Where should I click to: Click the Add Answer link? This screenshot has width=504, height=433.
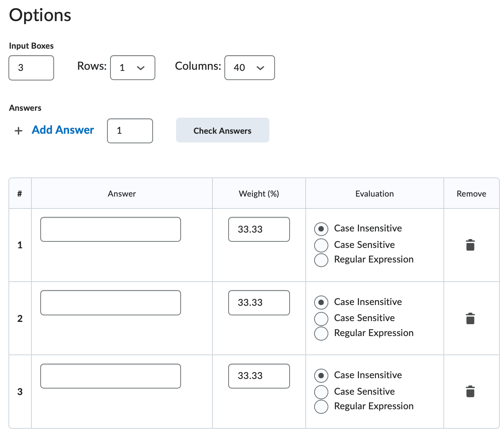point(63,130)
